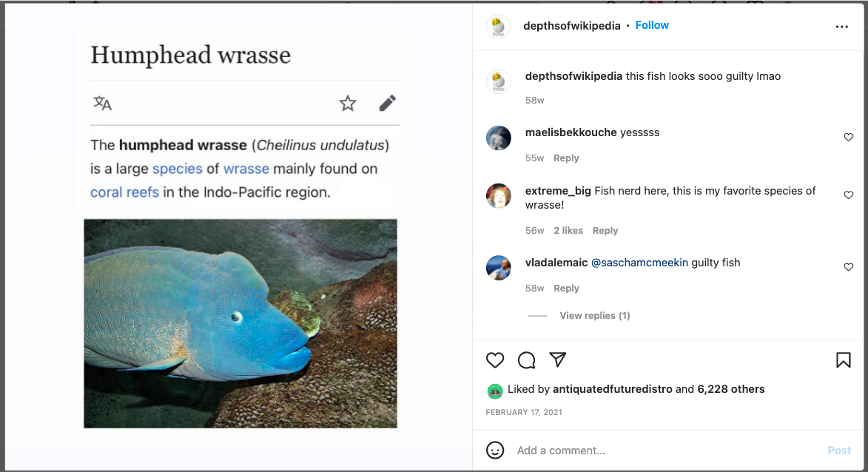Open more options three-dot menu

tap(841, 27)
